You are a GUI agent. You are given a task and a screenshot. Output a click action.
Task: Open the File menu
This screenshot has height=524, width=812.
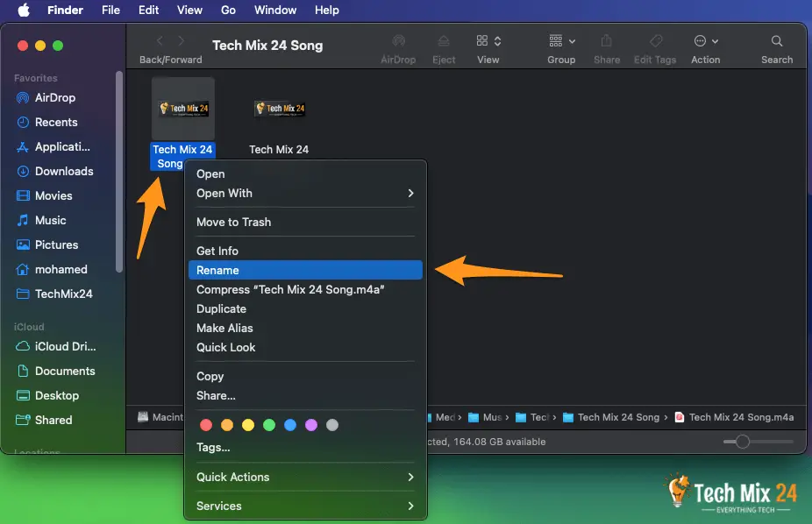pyautogui.click(x=110, y=10)
